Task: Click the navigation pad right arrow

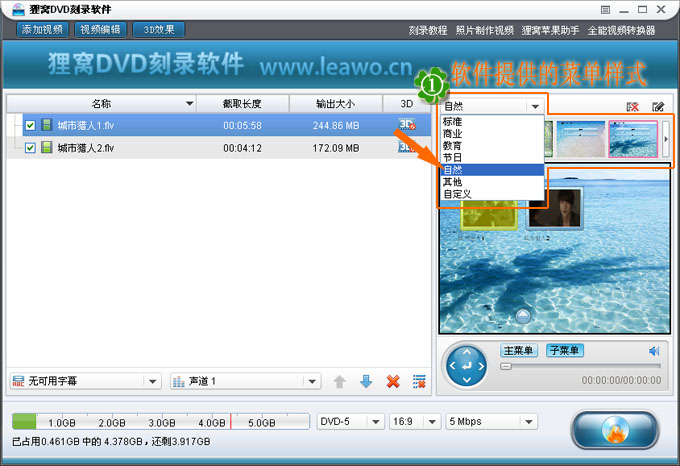Action: [x=481, y=366]
